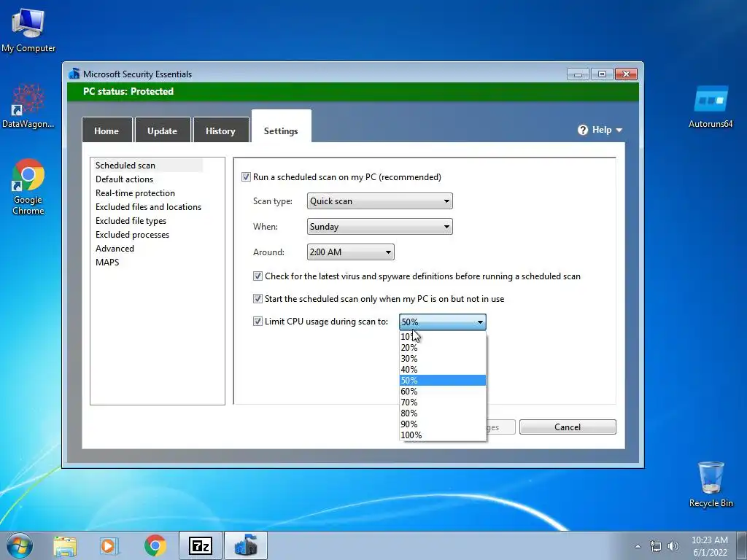This screenshot has width=747, height=560.
Task: Choose 10% from the CPU list
Action: (443, 337)
